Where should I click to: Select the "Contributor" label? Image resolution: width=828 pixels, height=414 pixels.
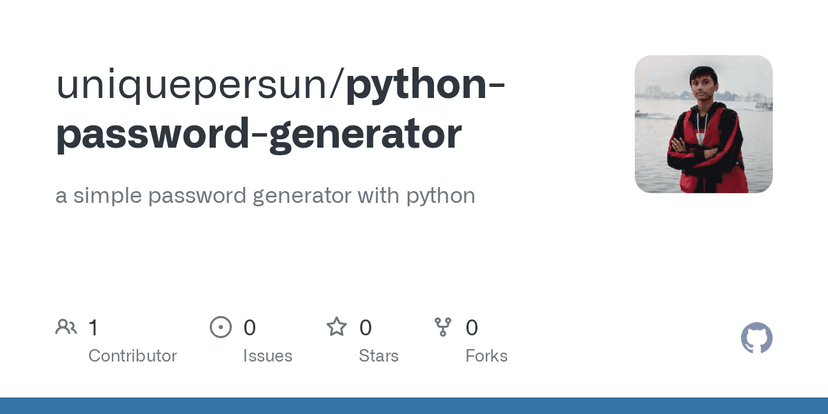click(x=132, y=356)
